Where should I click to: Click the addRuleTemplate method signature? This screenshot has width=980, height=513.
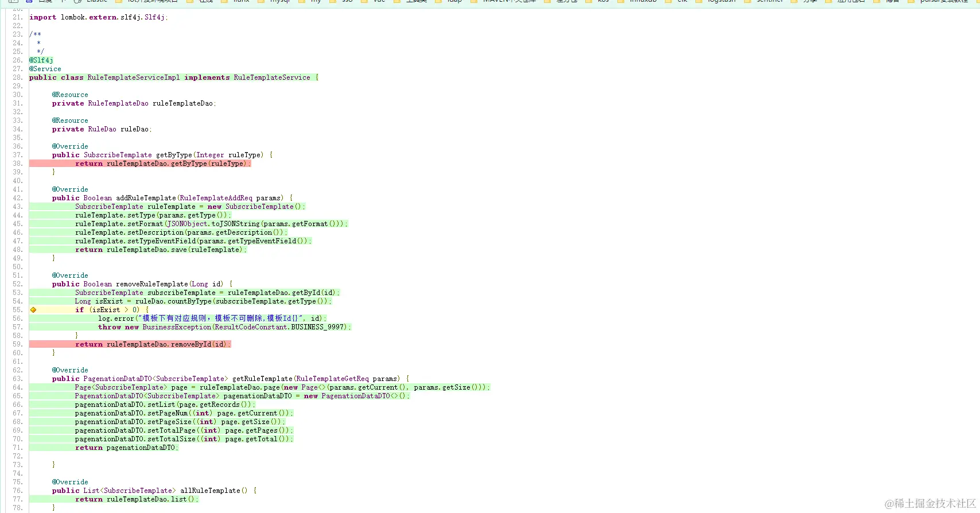point(172,198)
